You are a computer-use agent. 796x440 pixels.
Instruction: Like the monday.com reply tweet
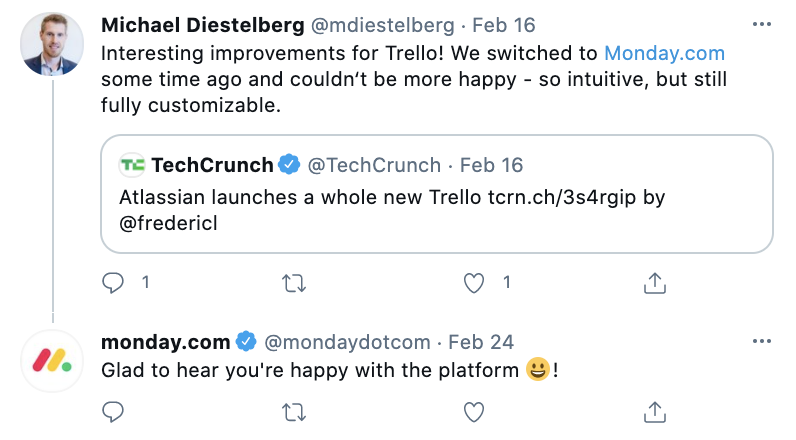pyautogui.click(x=474, y=411)
